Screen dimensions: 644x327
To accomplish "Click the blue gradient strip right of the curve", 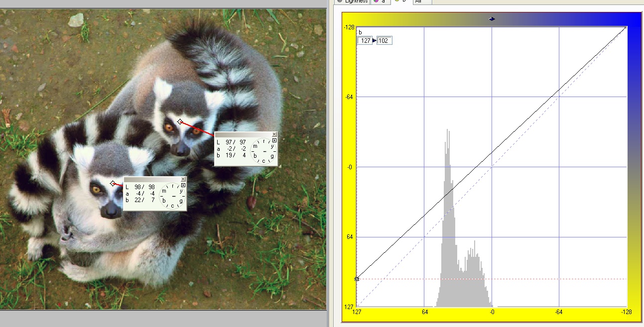I will pos(634,167).
